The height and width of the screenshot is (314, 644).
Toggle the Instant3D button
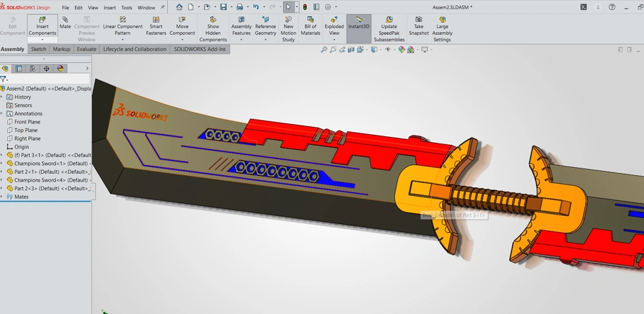click(359, 29)
